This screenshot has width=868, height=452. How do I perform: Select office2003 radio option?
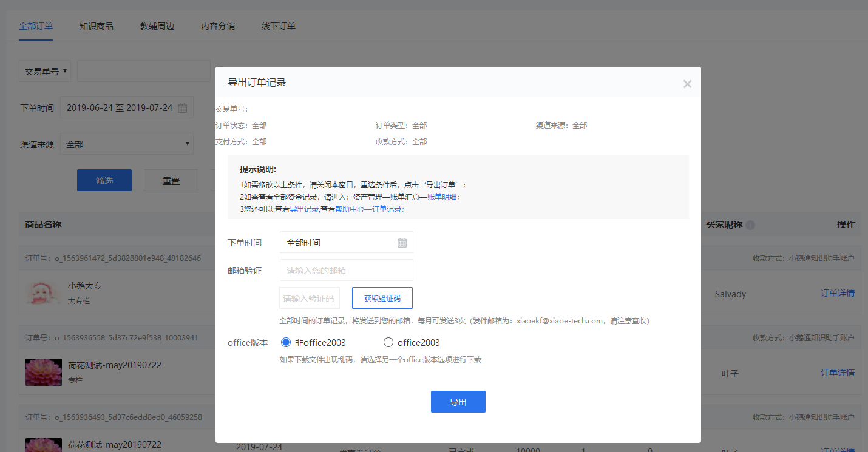click(388, 343)
